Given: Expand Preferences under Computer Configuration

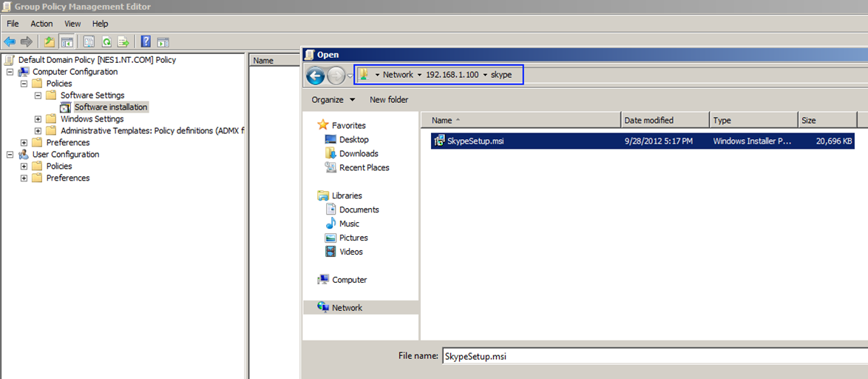Looking at the screenshot, I should [x=24, y=142].
